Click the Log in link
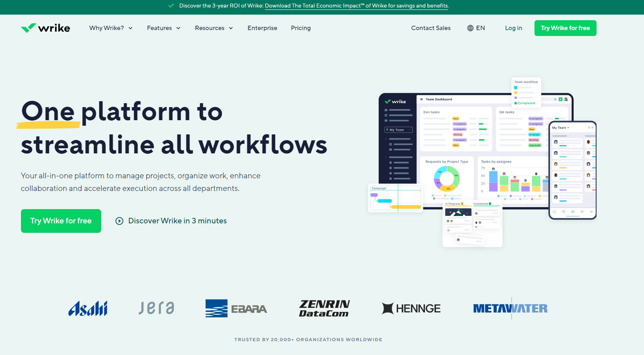 (513, 28)
